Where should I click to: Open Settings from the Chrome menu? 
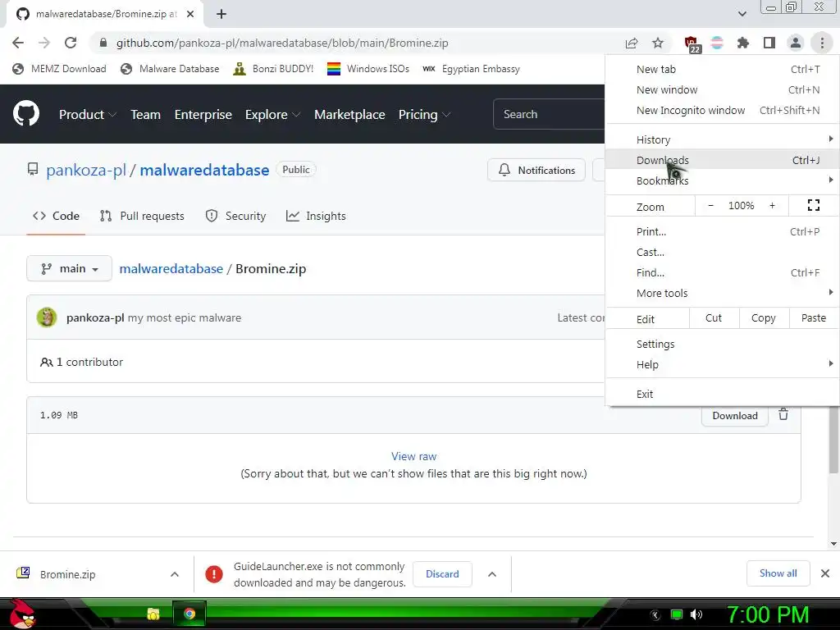coord(722,344)
